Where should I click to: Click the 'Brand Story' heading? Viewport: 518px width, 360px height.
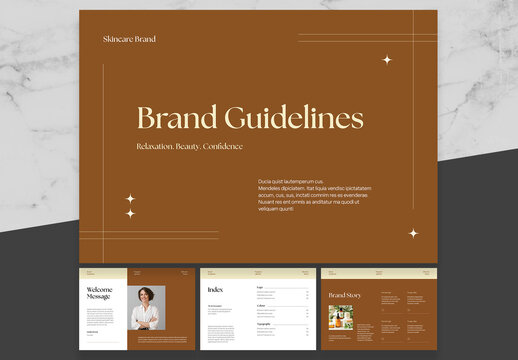pos(345,295)
